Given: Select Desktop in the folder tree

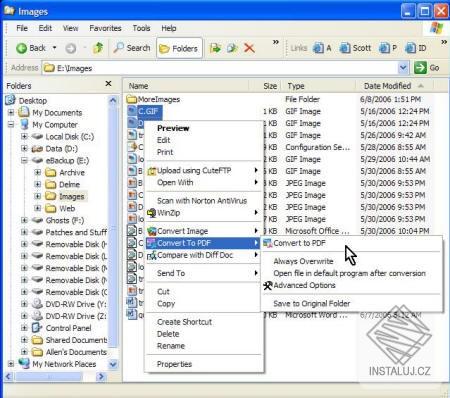Looking at the screenshot, I should click(x=33, y=101).
